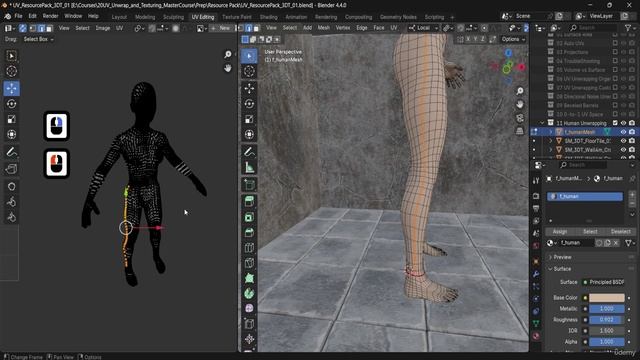Open the Local transform orientation dropdown

[x=423, y=28]
